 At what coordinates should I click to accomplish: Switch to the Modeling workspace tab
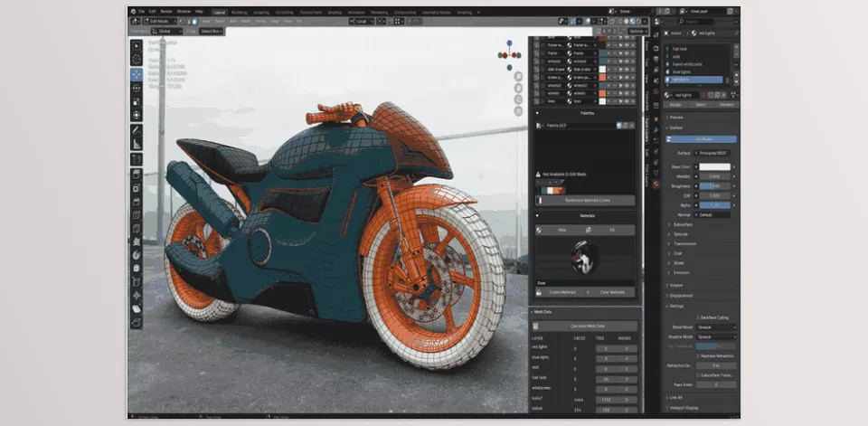239,12
